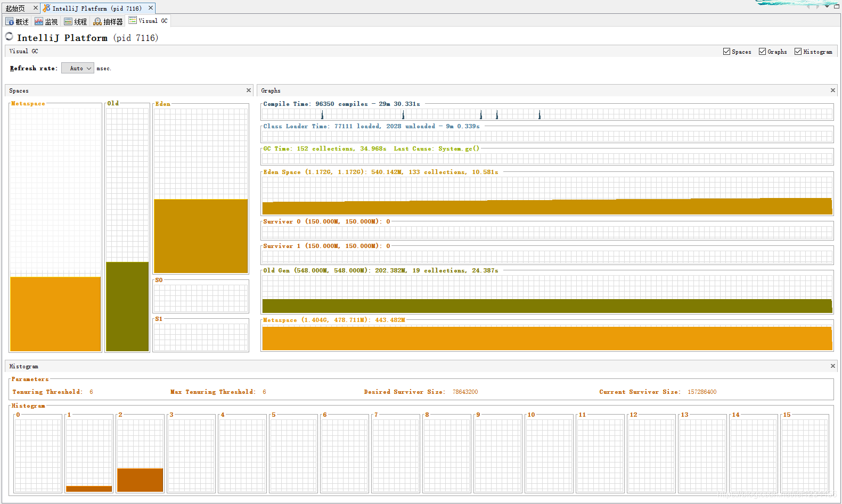Click histogram age bucket 0
Image resolution: width=842 pixels, height=504 pixels.
(38, 455)
